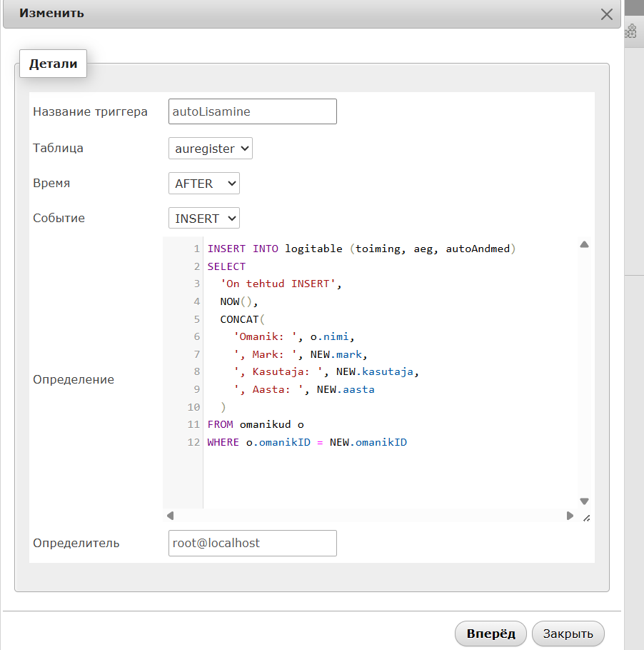Click NOW() on line 4
Viewport: 644px width, 650px height.
[x=236, y=301]
